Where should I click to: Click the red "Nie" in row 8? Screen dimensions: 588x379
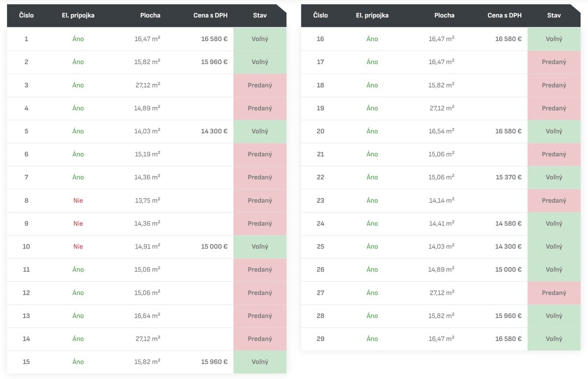click(78, 201)
